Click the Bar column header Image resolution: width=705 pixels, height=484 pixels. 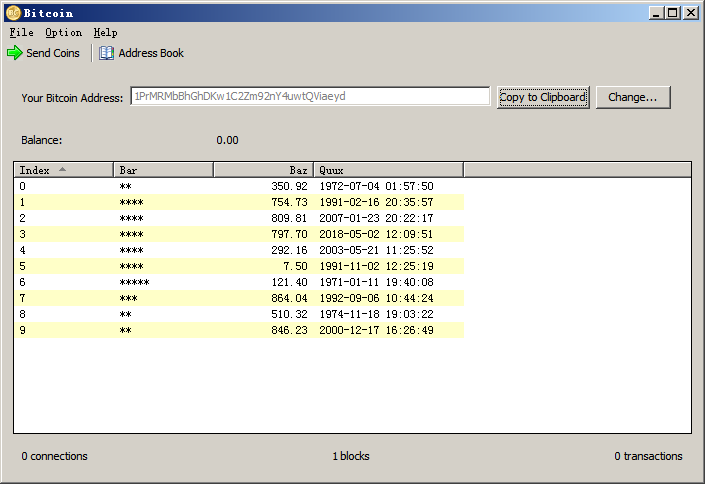pyautogui.click(x=163, y=170)
